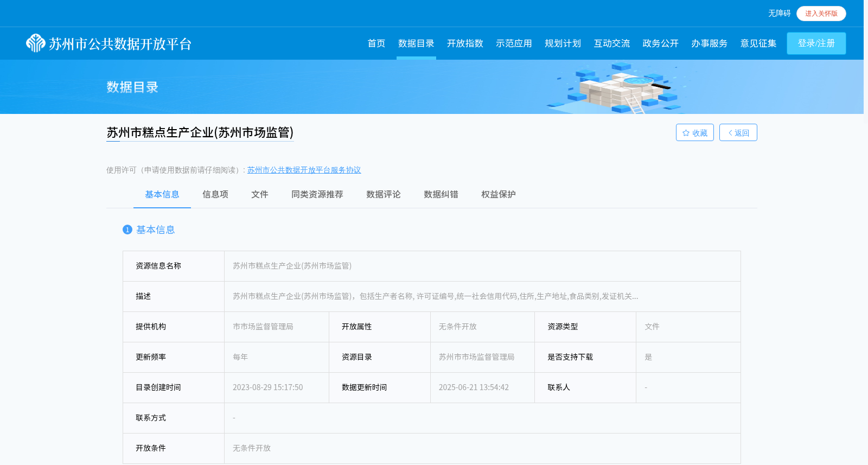
Task: Click the 资源信息名称 label cell
Action: (x=174, y=266)
